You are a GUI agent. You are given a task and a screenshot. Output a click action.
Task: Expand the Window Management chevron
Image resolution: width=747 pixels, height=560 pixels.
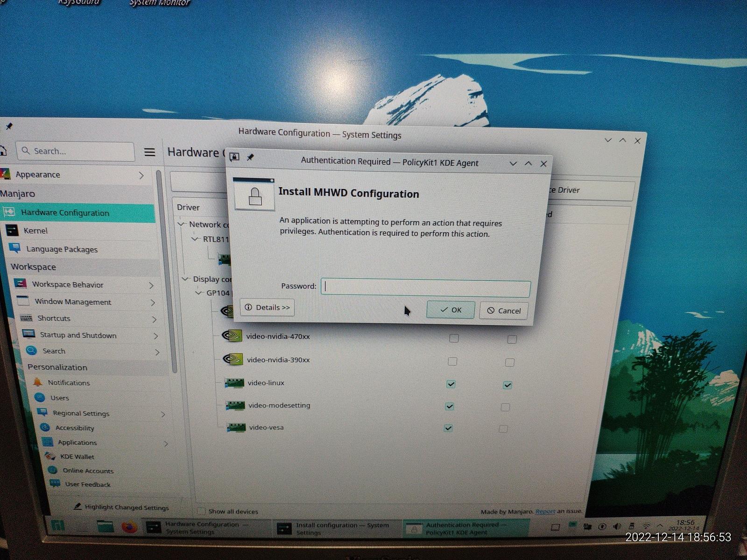[153, 302]
